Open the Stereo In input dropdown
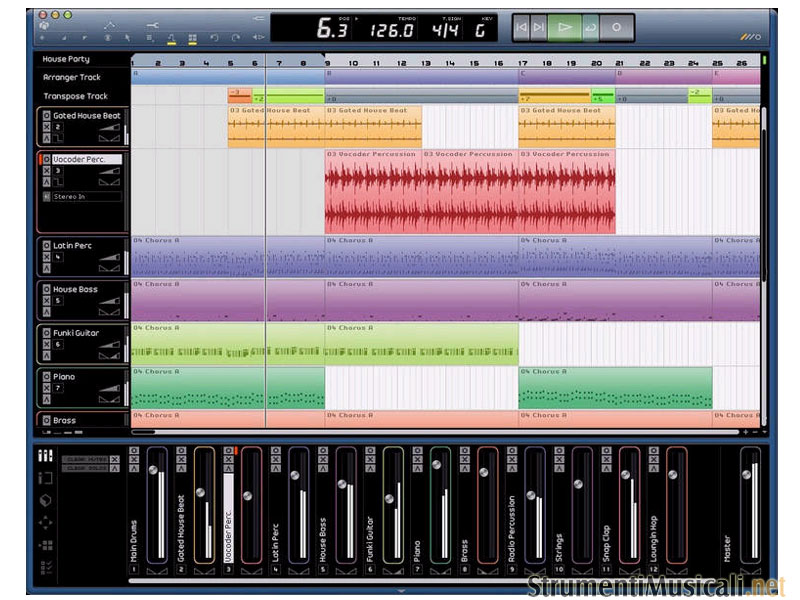The width and height of the screenshot is (800, 600). (85, 197)
